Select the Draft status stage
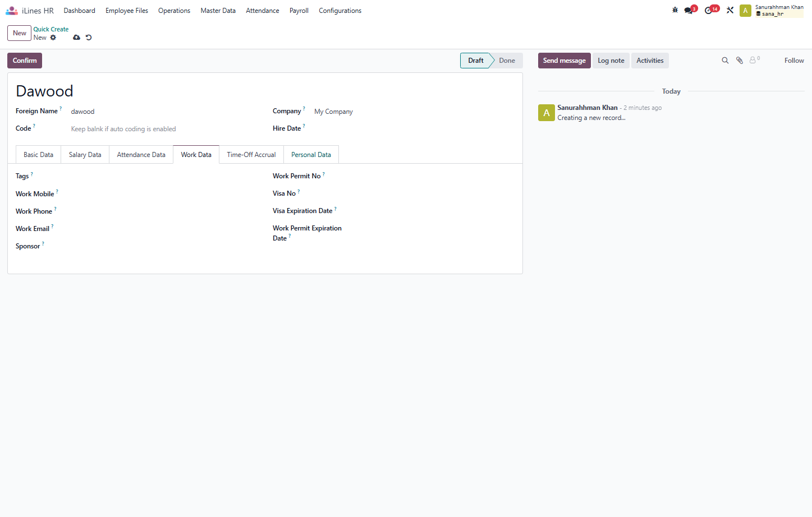 [476, 61]
